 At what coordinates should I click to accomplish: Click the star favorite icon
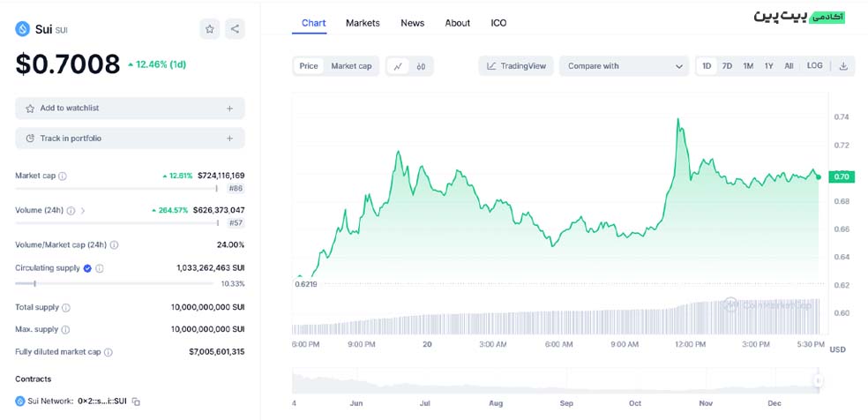tap(210, 29)
